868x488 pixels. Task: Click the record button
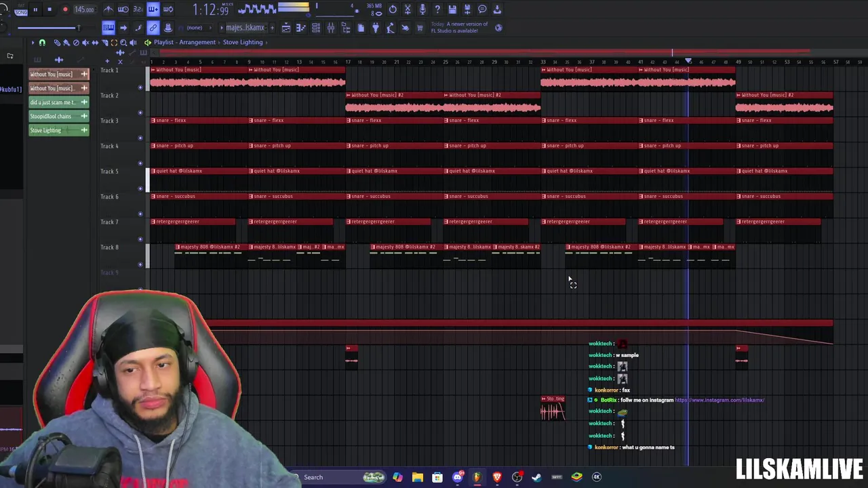click(x=65, y=9)
